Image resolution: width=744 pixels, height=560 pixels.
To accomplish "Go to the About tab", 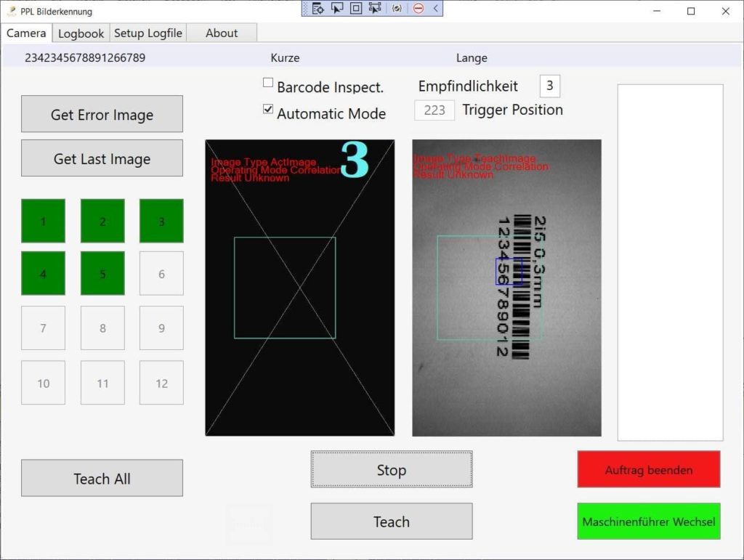I will tap(222, 33).
